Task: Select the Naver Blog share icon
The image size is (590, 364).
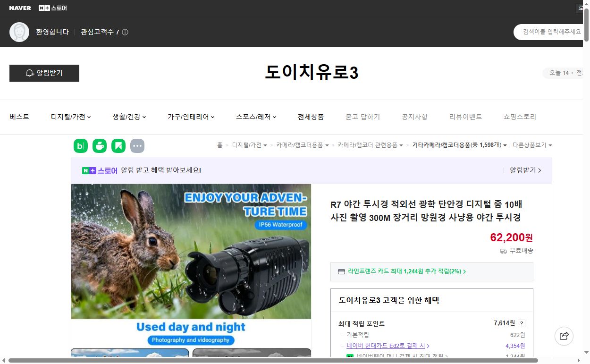Action: click(81, 146)
